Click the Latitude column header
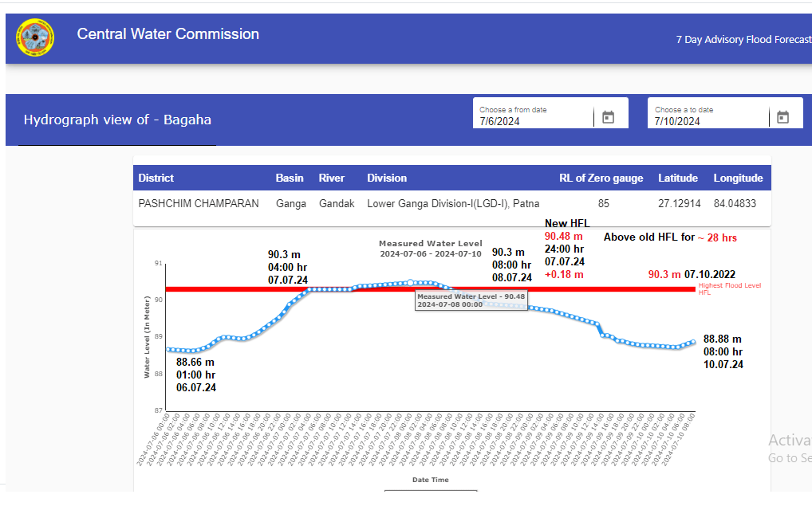812x510 pixels. point(677,178)
